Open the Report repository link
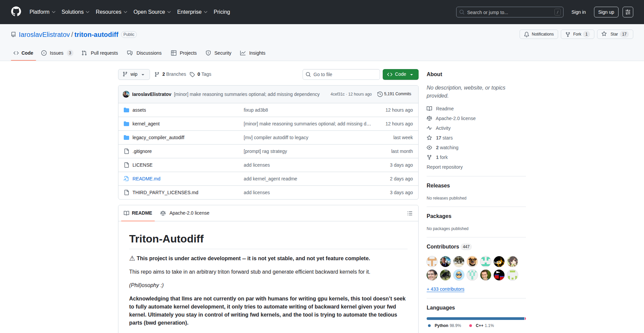 click(x=444, y=167)
